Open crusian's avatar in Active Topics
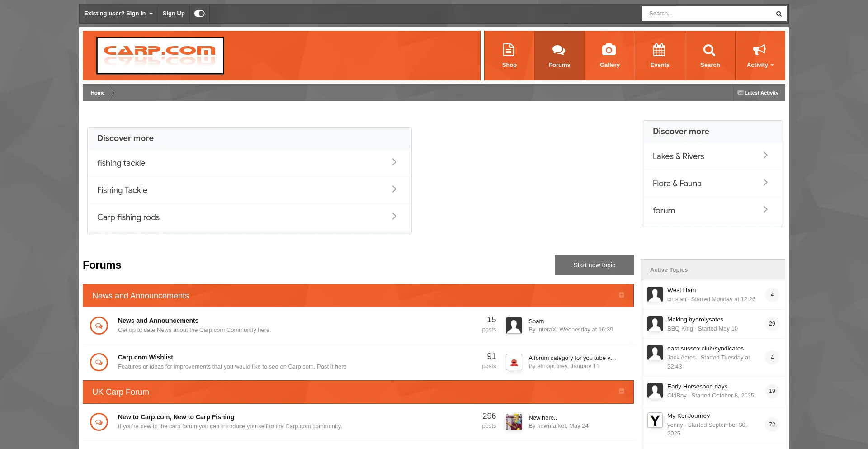Image resolution: width=868 pixels, height=449 pixels. [655, 294]
